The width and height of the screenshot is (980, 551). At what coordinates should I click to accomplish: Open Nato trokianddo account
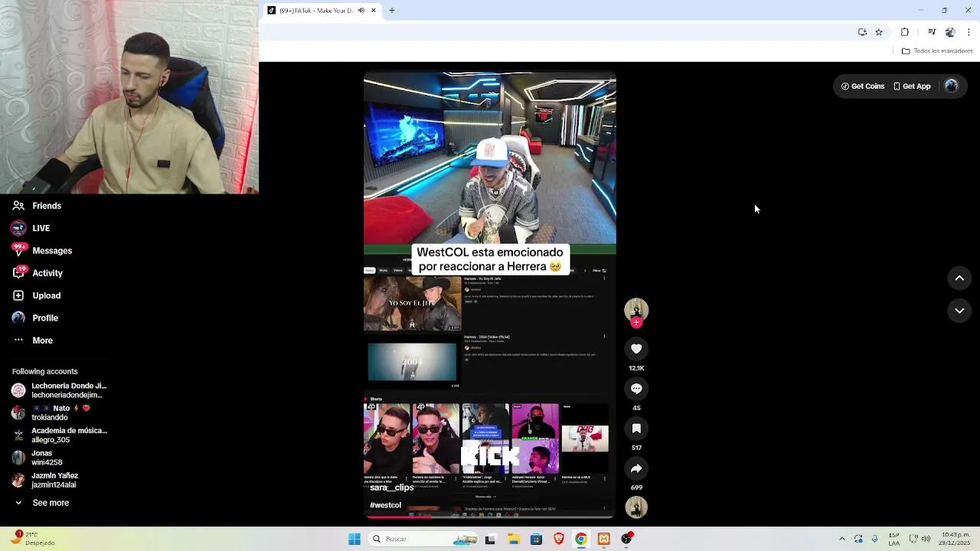51,412
